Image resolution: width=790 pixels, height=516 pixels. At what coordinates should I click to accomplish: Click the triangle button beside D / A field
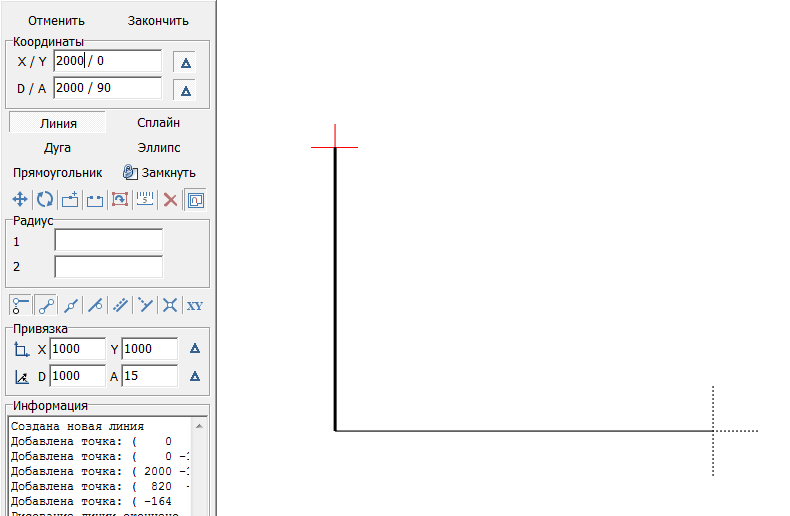point(185,91)
